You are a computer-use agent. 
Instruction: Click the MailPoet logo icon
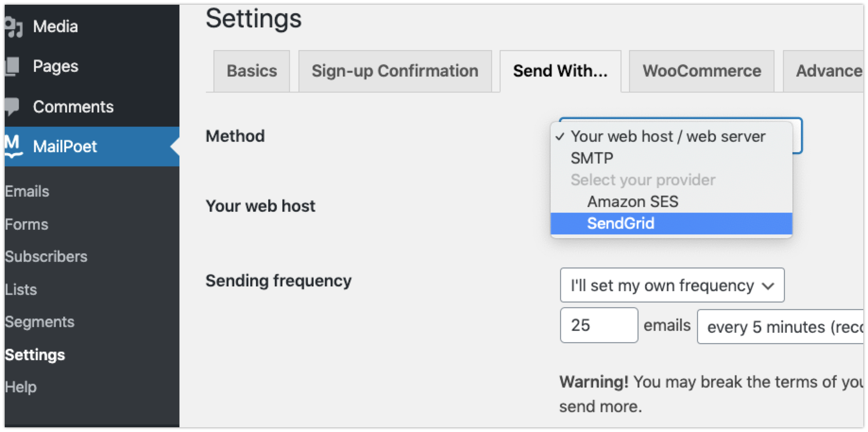coord(13,146)
